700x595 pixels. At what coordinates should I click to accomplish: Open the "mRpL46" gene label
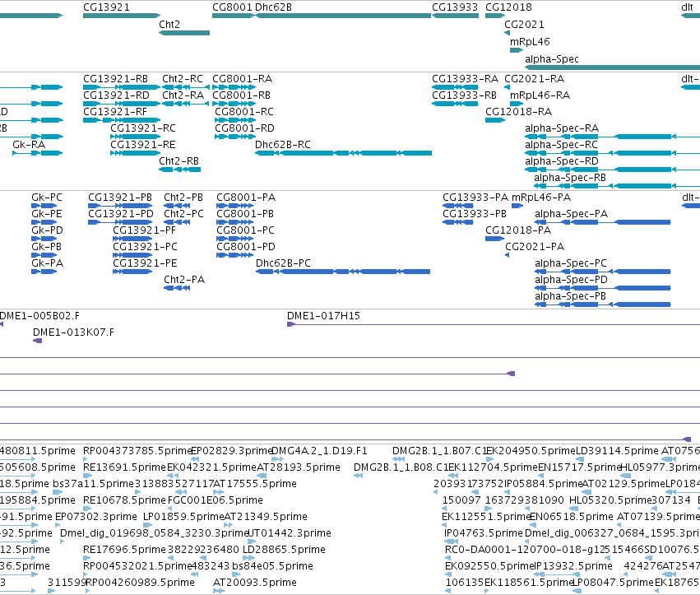pos(530,41)
